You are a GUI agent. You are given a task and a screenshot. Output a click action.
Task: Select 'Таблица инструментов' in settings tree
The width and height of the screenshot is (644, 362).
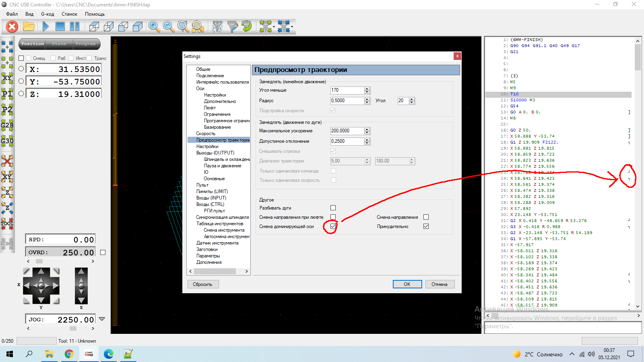220,224
